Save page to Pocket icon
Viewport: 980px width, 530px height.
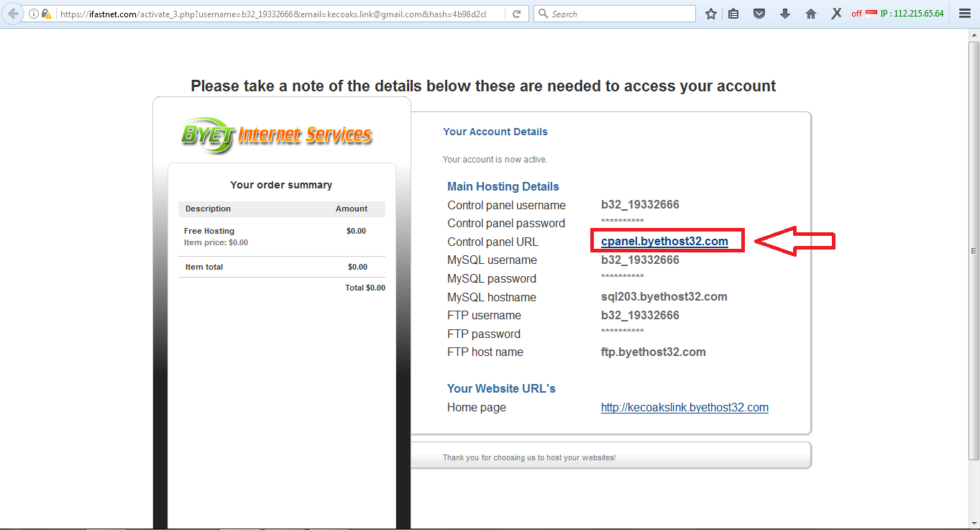(x=759, y=13)
